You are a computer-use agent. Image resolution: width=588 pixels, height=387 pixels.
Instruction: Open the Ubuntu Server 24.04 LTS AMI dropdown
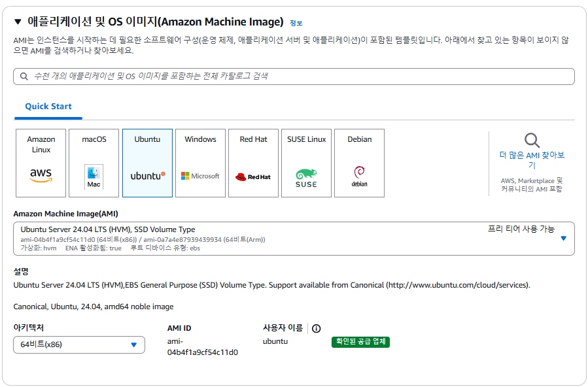294,239
